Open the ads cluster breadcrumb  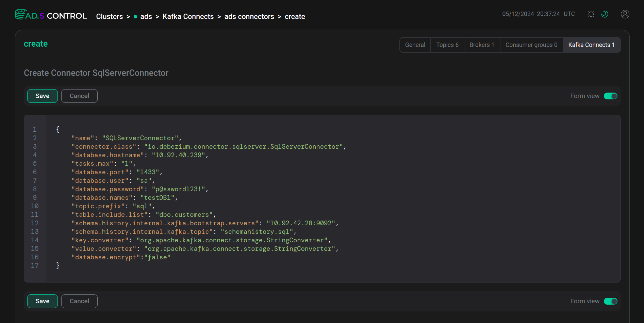point(146,16)
